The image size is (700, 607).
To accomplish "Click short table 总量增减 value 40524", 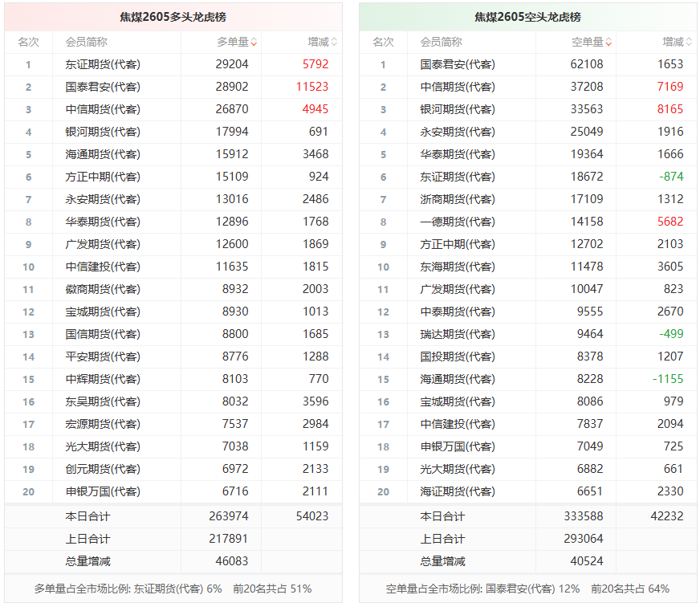I will pyautogui.click(x=587, y=561).
